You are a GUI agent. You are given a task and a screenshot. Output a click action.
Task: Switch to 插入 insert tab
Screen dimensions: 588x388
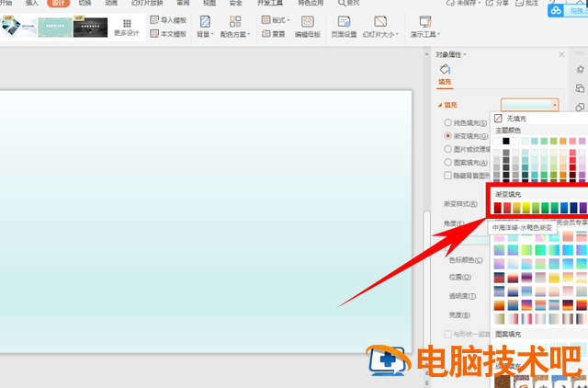tap(32, 3)
